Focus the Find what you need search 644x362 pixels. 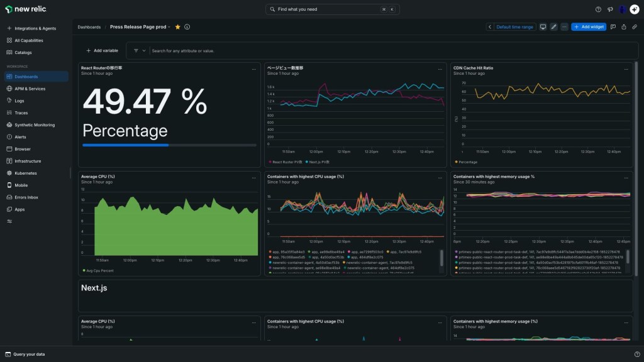[332, 9]
